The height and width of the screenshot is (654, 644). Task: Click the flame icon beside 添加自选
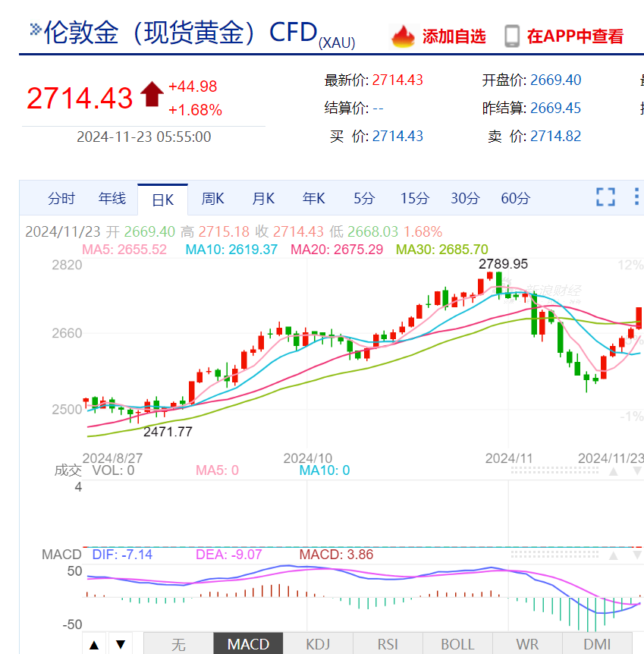pos(403,36)
